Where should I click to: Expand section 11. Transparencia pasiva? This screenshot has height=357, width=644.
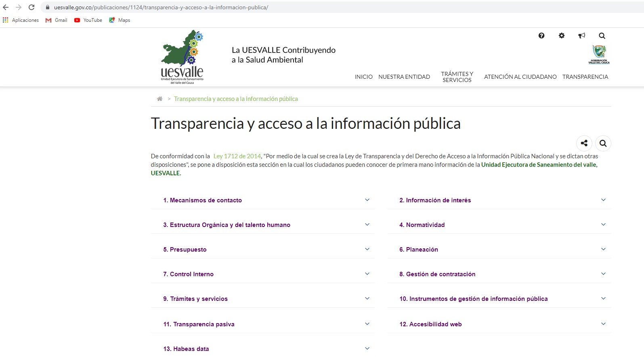pos(263,324)
